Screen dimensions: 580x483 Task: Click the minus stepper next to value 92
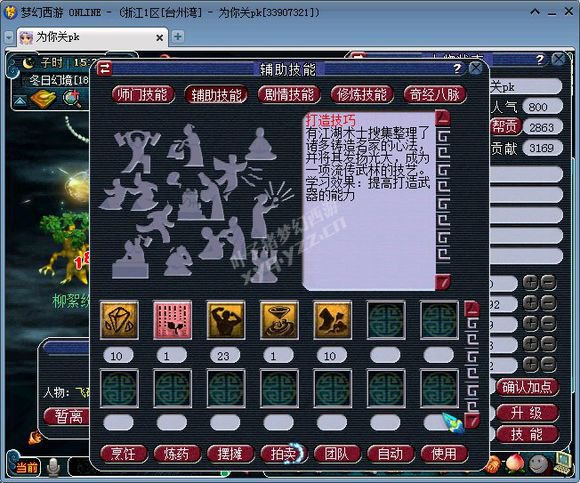click(x=548, y=303)
